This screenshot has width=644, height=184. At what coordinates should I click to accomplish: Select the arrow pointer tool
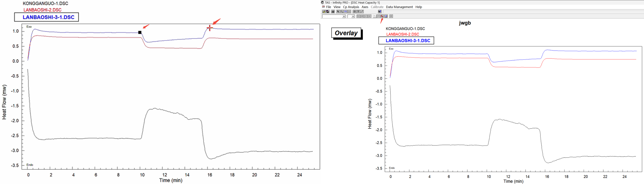coord(338,12)
